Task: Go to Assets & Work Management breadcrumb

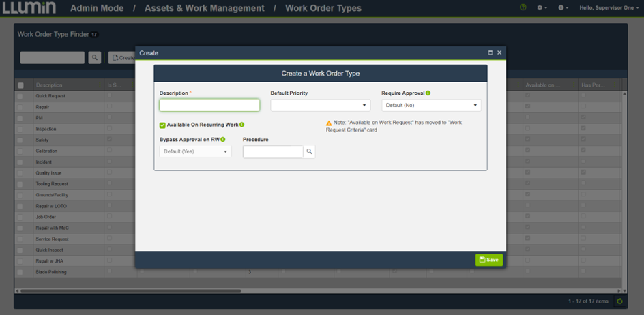Action: (204, 8)
